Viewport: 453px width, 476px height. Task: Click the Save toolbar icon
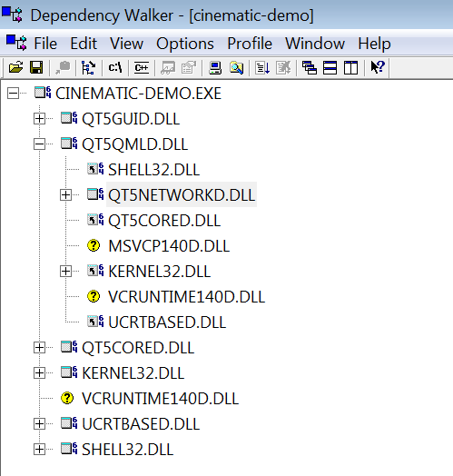click(x=36, y=67)
